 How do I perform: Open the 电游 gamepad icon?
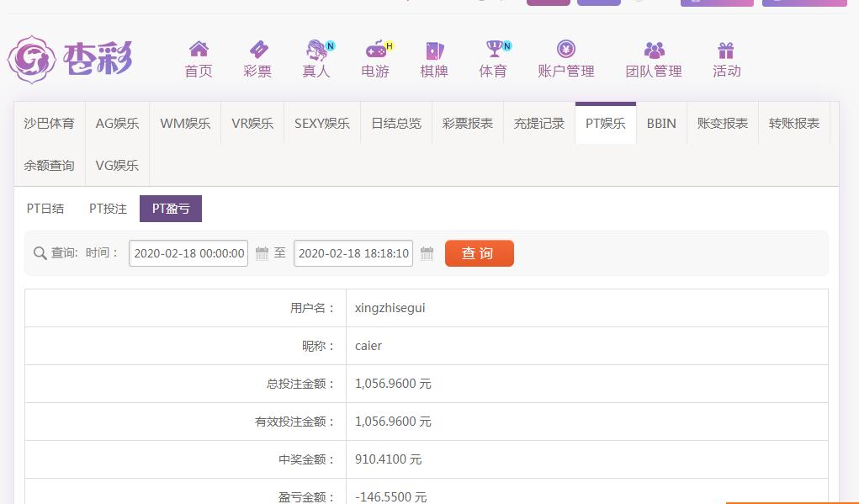pos(375,50)
